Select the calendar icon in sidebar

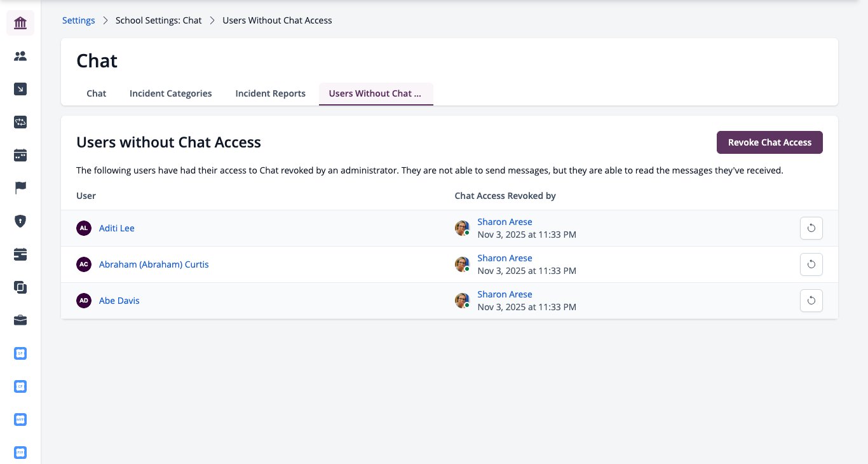(20, 155)
